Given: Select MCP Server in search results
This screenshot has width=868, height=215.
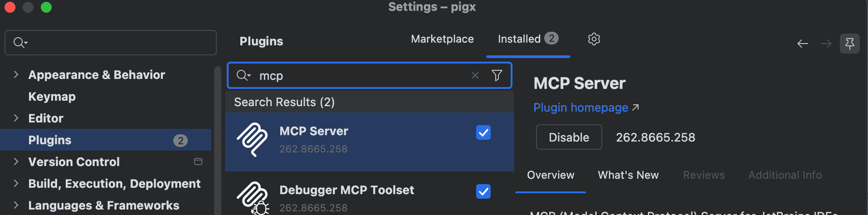Looking at the screenshot, I should click(370, 142).
